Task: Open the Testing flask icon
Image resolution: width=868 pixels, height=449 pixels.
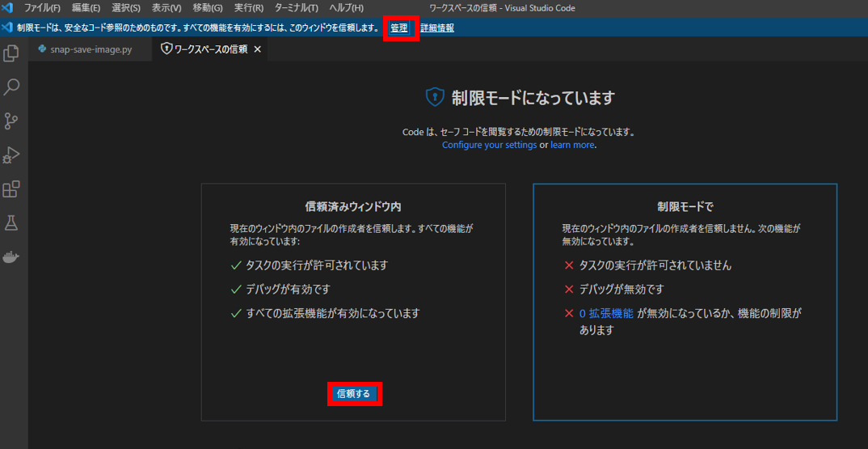Action: pos(11,223)
